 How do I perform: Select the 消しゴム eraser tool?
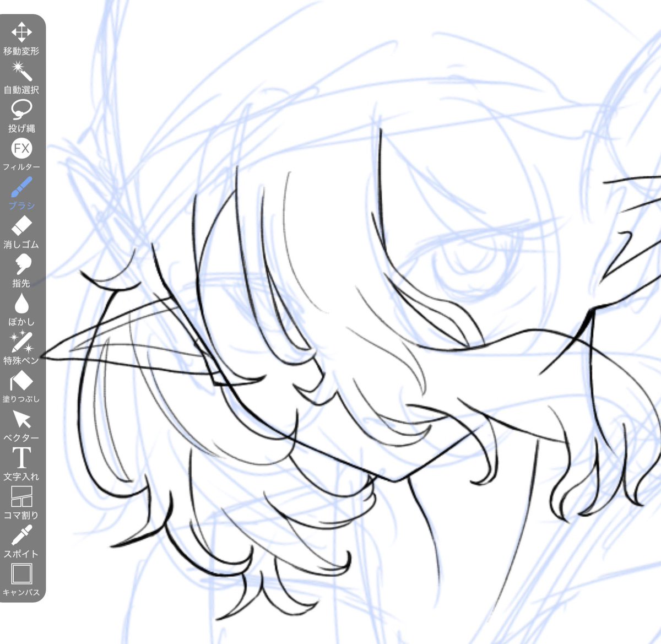[21, 232]
